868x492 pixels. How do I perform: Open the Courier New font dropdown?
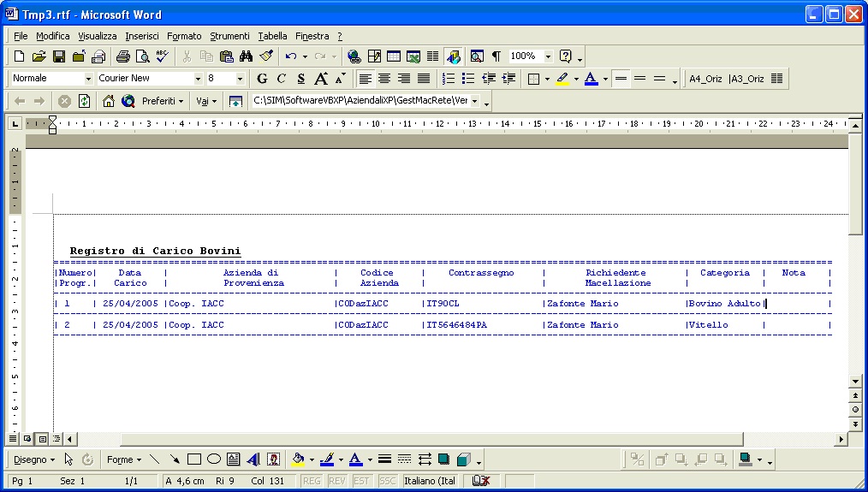pos(198,79)
